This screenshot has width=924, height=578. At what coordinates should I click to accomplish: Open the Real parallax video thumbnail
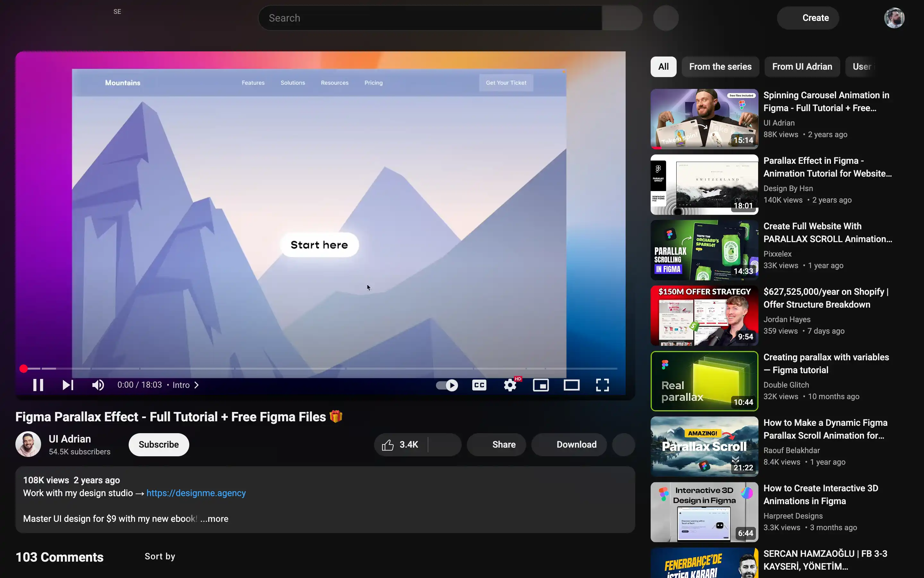[704, 381]
